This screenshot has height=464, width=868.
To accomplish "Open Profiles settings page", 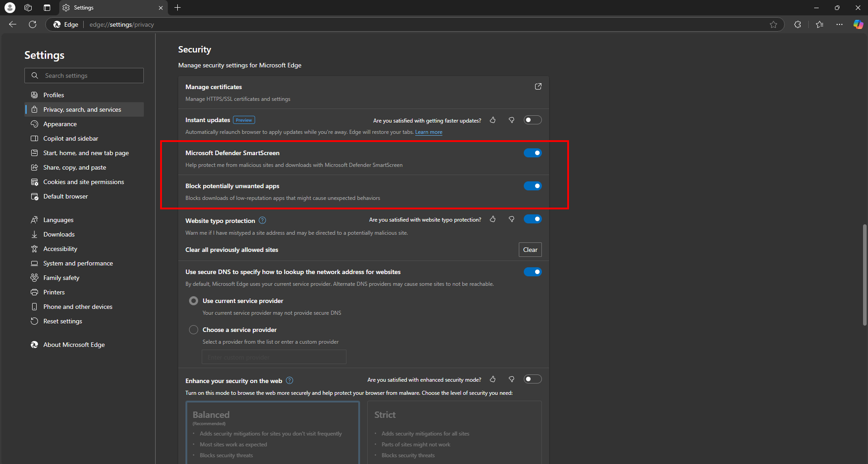I will [x=84, y=95].
